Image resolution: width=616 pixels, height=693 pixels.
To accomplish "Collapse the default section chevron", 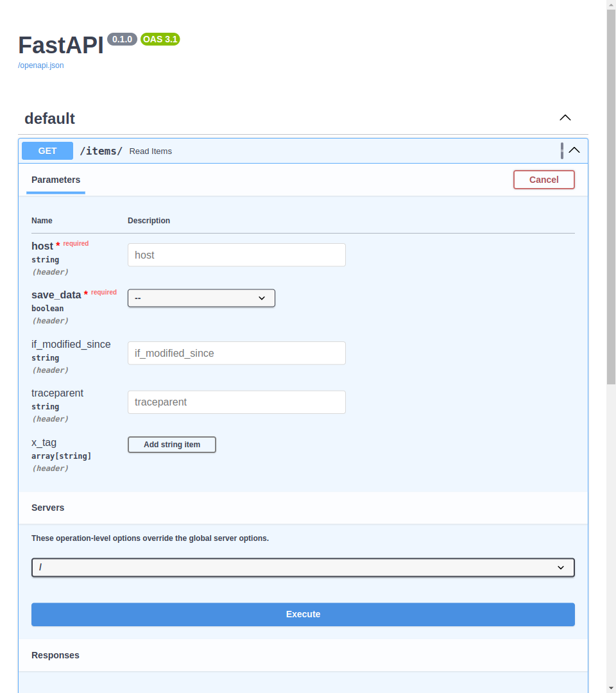I will [x=565, y=118].
